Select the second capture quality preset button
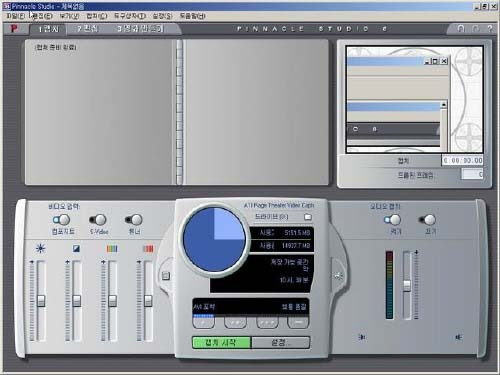This screenshot has width=500, height=375. 235,322
